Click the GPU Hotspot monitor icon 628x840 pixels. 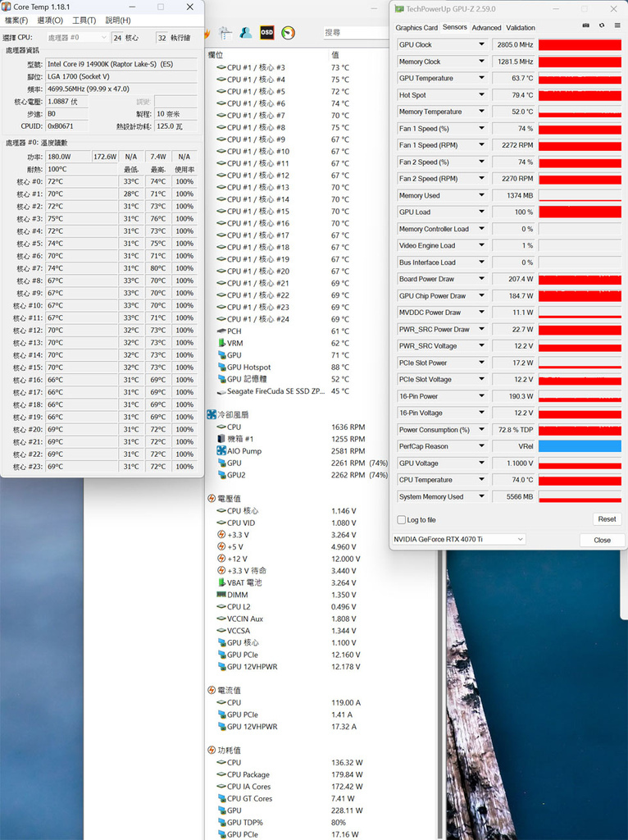coord(221,367)
